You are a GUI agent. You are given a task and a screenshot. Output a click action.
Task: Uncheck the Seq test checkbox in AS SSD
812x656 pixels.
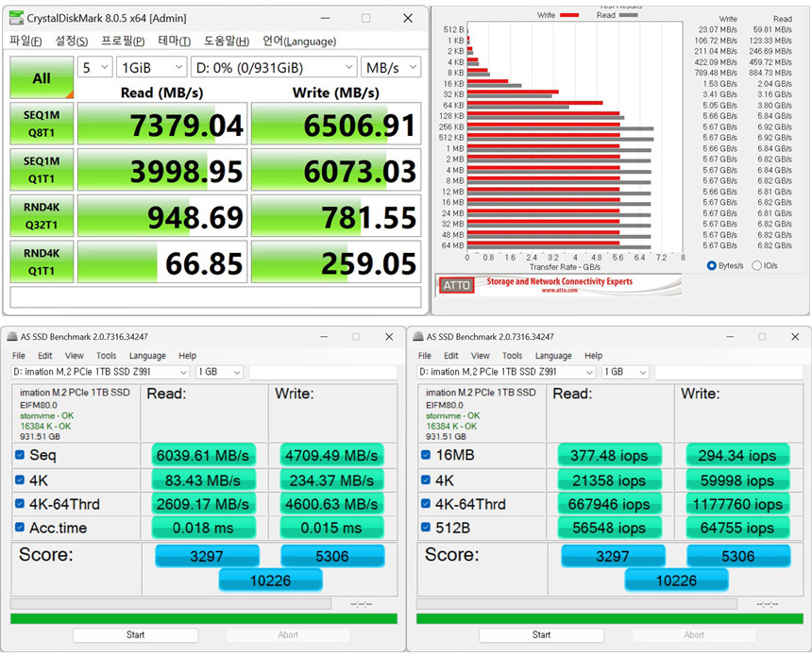pyautogui.click(x=20, y=455)
